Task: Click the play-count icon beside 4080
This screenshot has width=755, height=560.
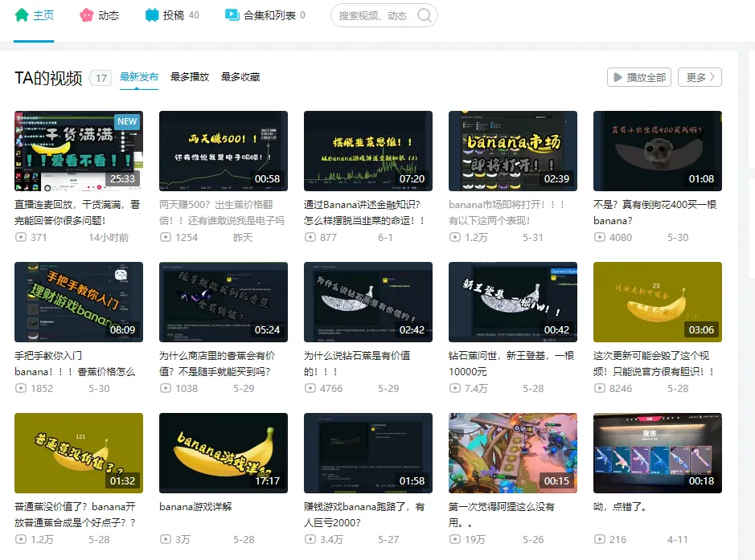Action: pos(600,237)
